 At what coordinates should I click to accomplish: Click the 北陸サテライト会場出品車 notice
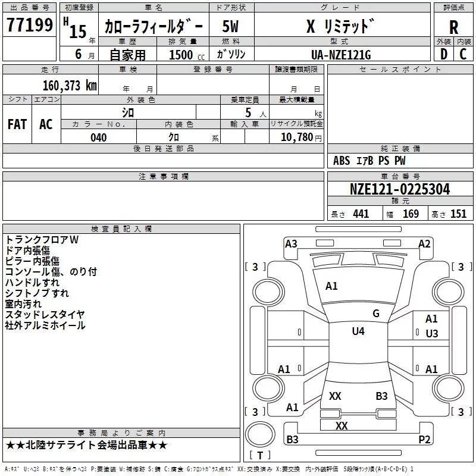(x=86, y=444)
